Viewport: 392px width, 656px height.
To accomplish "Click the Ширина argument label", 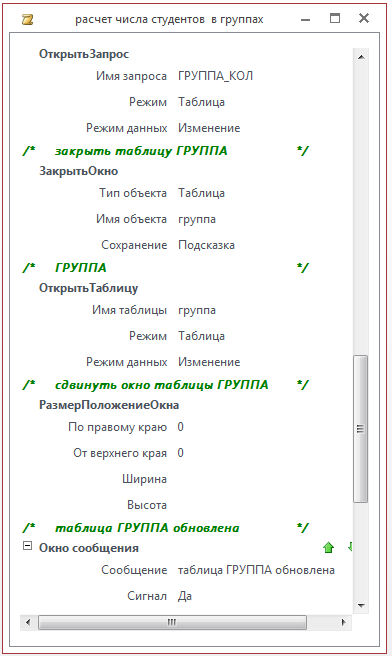I will [144, 479].
